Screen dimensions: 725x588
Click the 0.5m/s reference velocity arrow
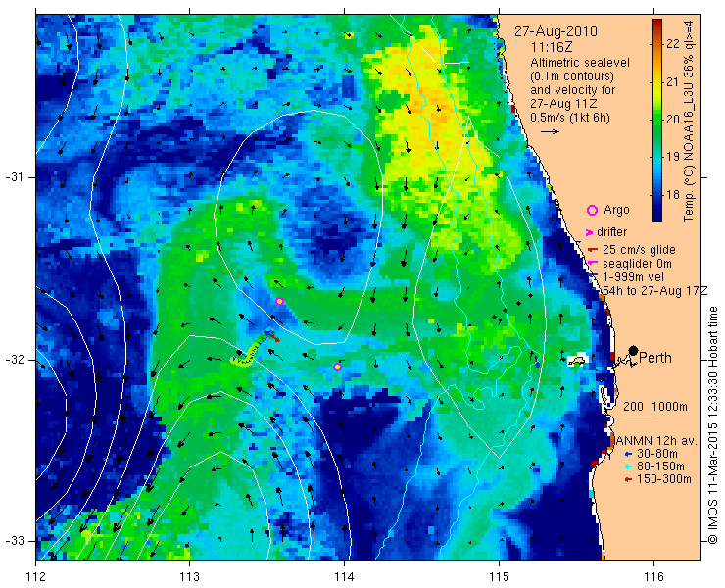click(550, 132)
